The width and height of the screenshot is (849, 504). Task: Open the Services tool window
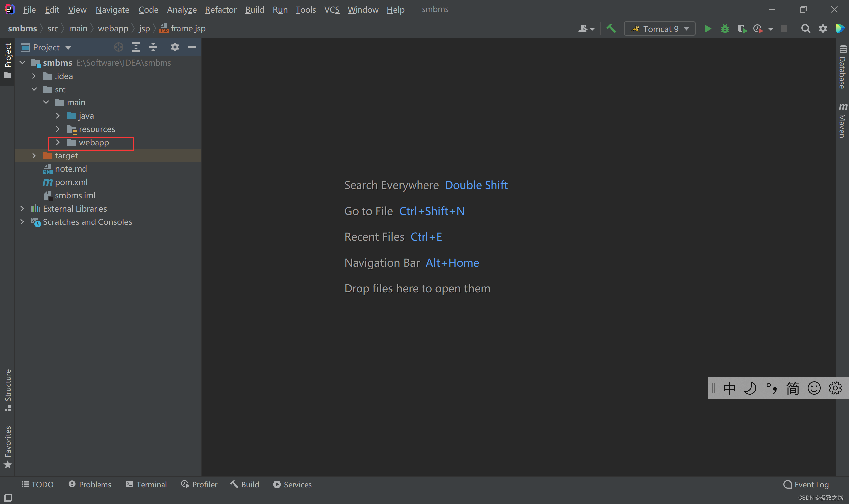point(292,485)
